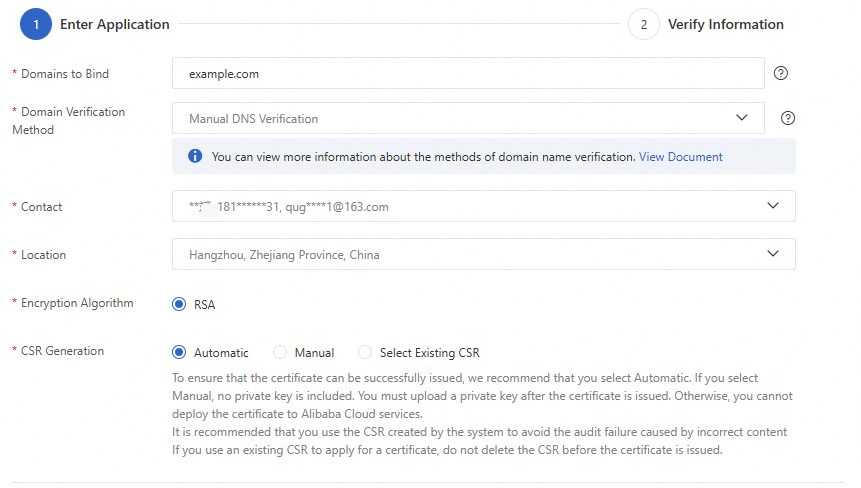Click the Location field label
Image resolution: width=861 pixels, height=488 pixels.
(43, 255)
